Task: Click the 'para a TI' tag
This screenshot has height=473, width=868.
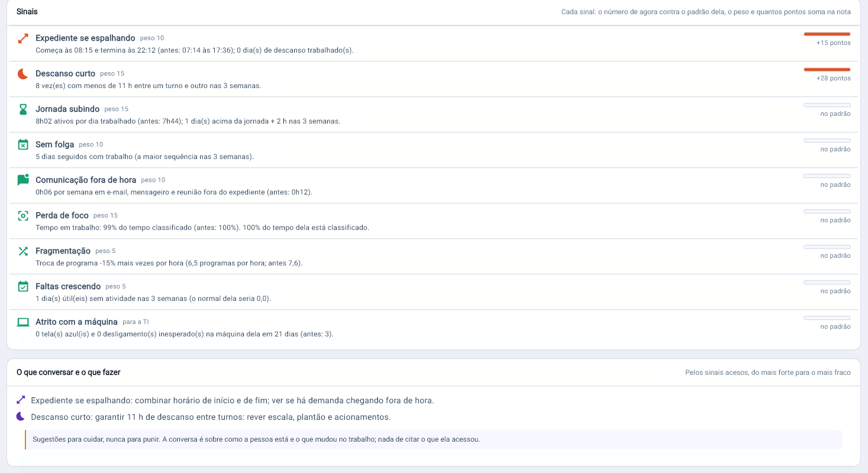Action: [135, 322]
